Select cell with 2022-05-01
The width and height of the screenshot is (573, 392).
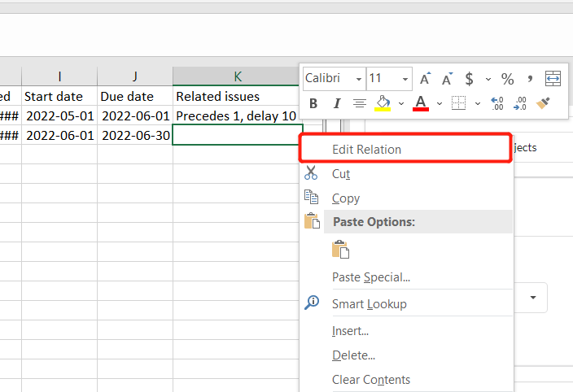pyautogui.click(x=59, y=116)
